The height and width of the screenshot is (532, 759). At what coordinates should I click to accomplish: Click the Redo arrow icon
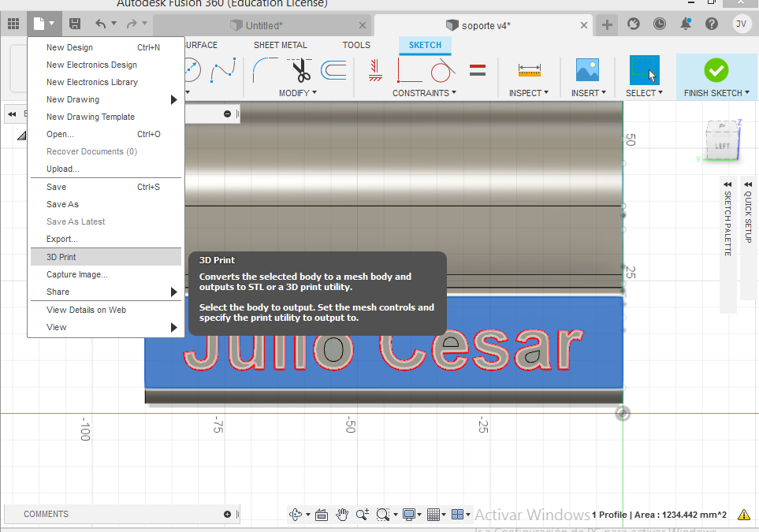(131, 23)
